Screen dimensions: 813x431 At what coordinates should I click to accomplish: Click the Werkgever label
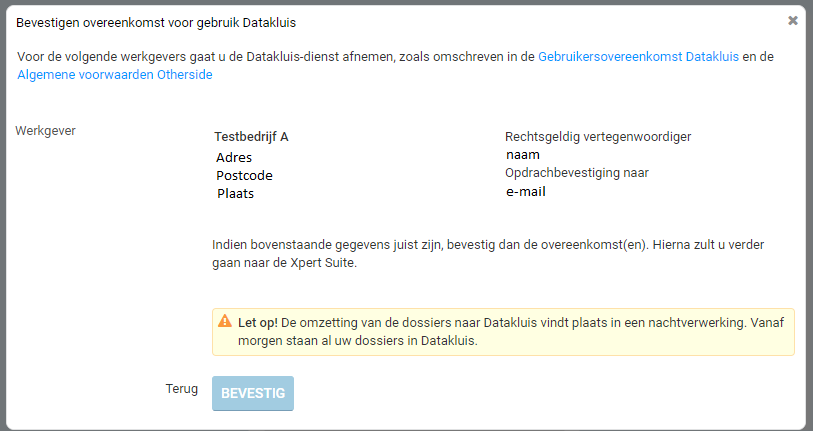tap(46, 130)
